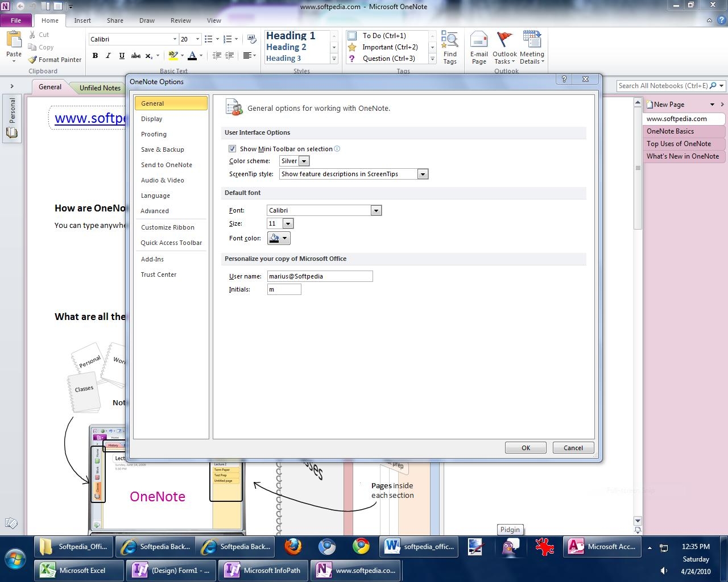Viewport: 728px width, 582px height.
Task: Select the Display options category
Action: [x=152, y=119]
